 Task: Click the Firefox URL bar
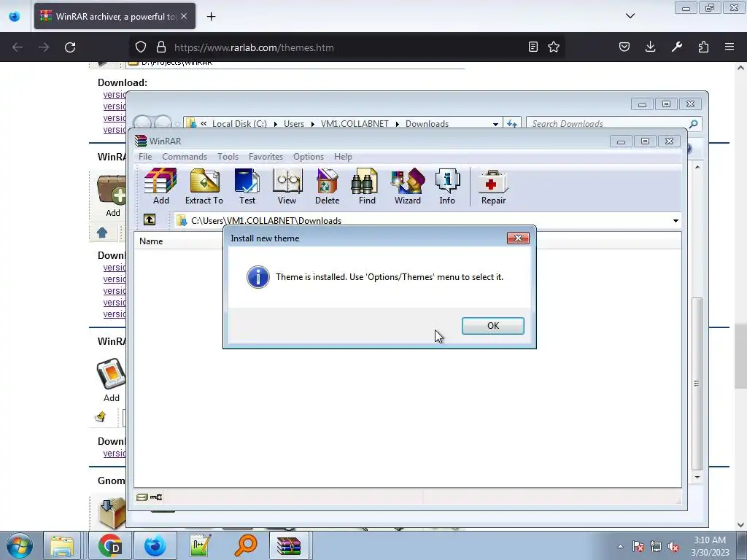(x=348, y=47)
